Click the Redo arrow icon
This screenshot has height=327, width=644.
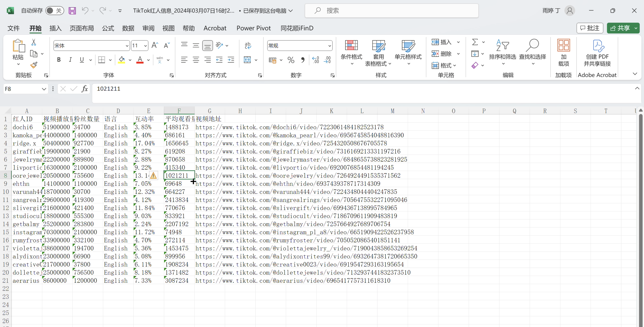(x=103, y=10)
